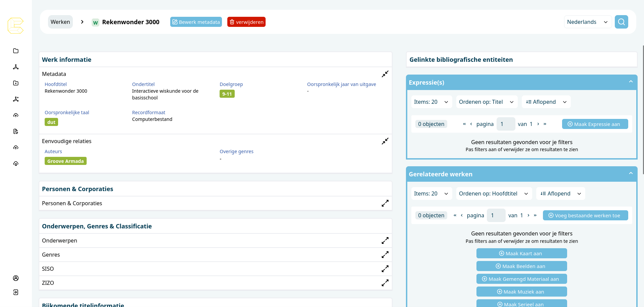Open the folder icon in the sidebar
The image size is (644, 307).
[16, 51]
